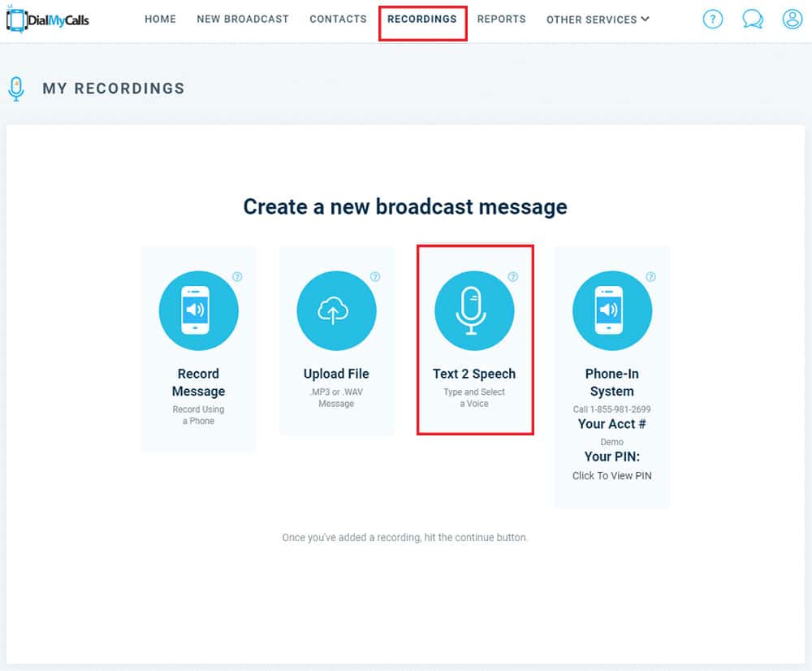This screenshot has width=812, height=671.
Task: Choose the Text 2 Speech title
Action: pyautogui.click(x=474, y=374)
